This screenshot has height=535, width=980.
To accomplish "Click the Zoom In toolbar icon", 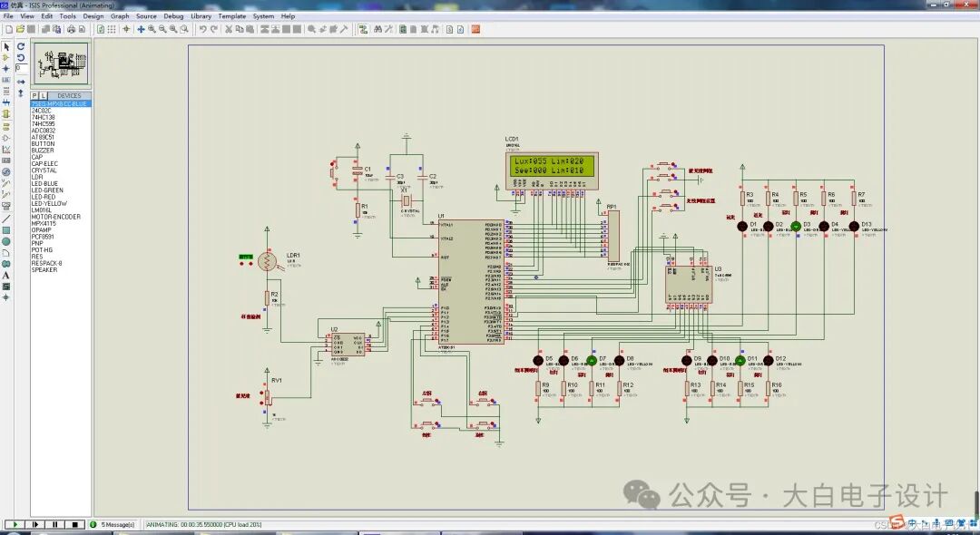I will click(152, 28).
